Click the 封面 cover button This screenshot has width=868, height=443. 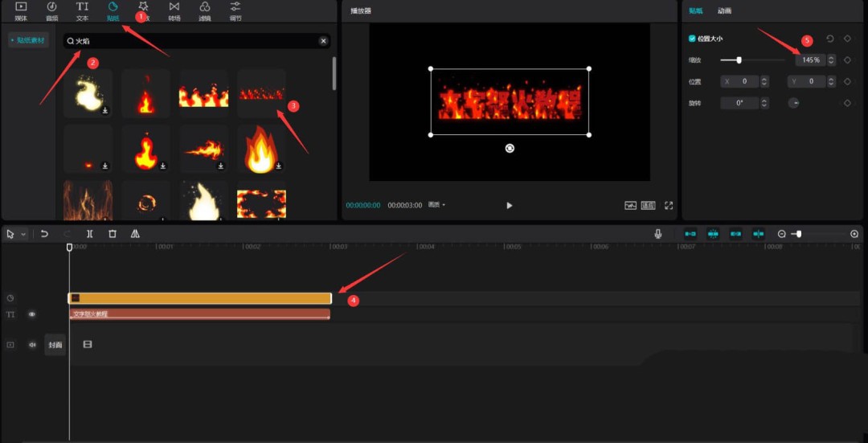coord(55,345)
